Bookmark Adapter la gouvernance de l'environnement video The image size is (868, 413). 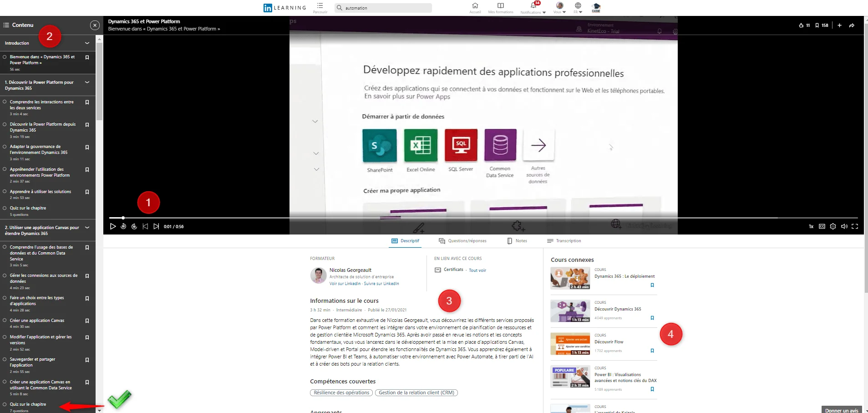(x=87, y=148)
